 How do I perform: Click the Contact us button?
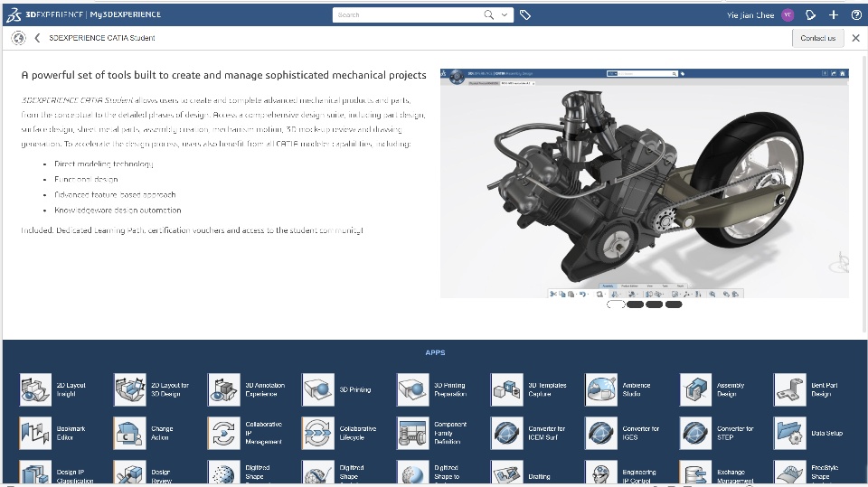817,38
